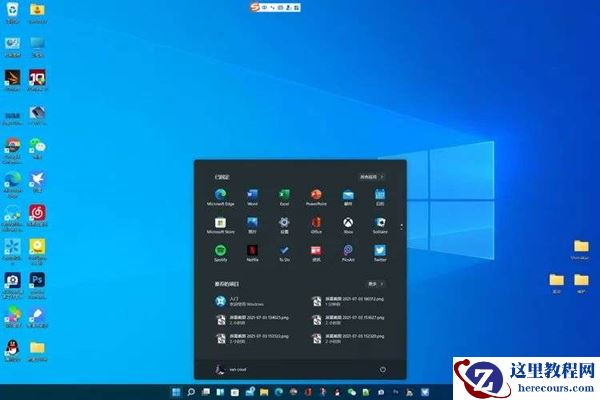
Task: Open the Xbox app
Action: [348, 225]
